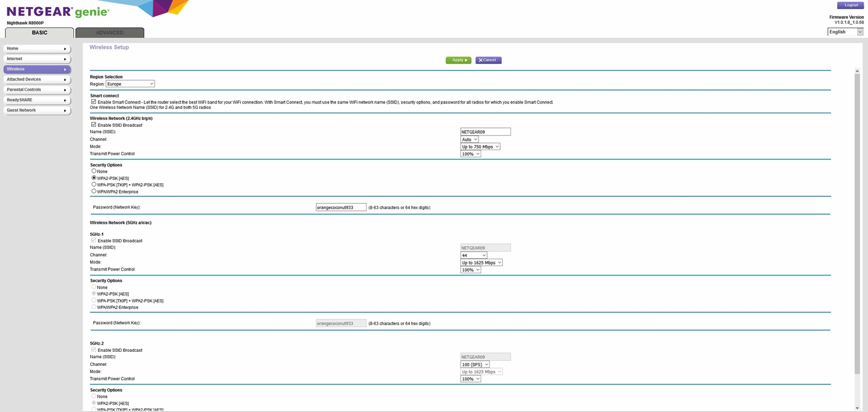
Task: Click the arrow icon beside Parental Controls
Action: 65,90
